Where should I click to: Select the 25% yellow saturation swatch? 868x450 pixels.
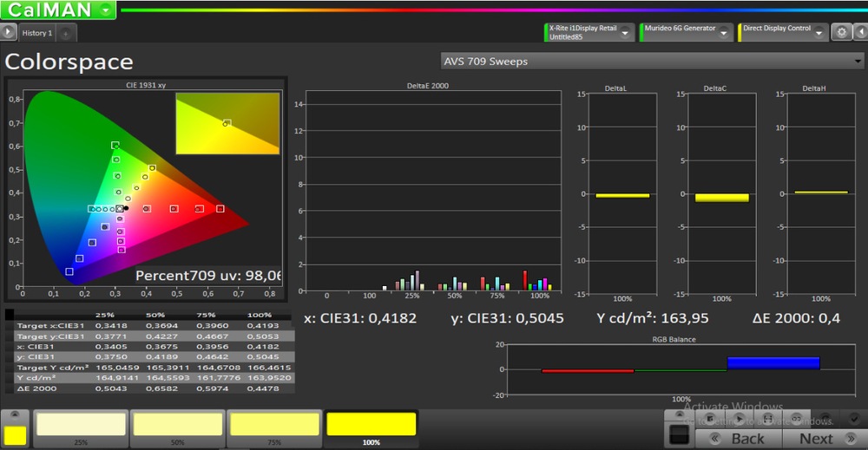[81, 426]
